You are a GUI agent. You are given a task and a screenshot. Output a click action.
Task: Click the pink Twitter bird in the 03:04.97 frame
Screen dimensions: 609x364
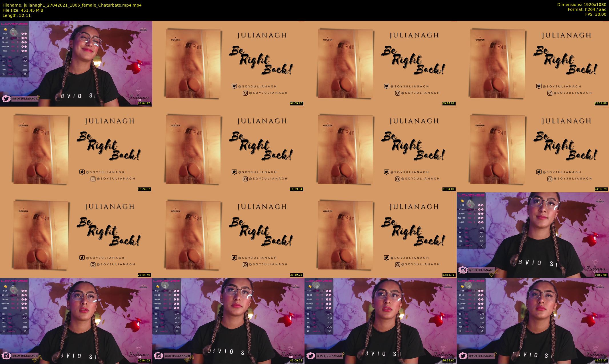coord(6,99)
